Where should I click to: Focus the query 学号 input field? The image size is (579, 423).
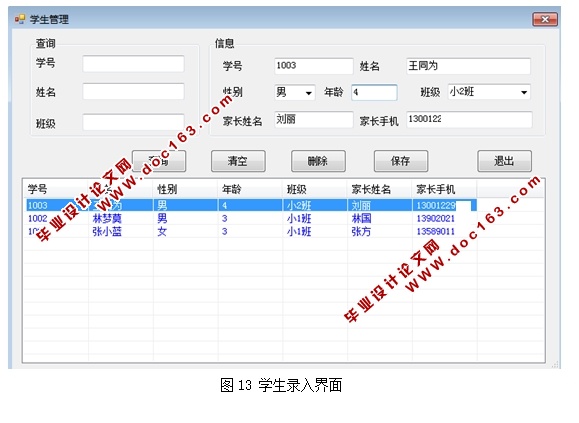[133, 64]
